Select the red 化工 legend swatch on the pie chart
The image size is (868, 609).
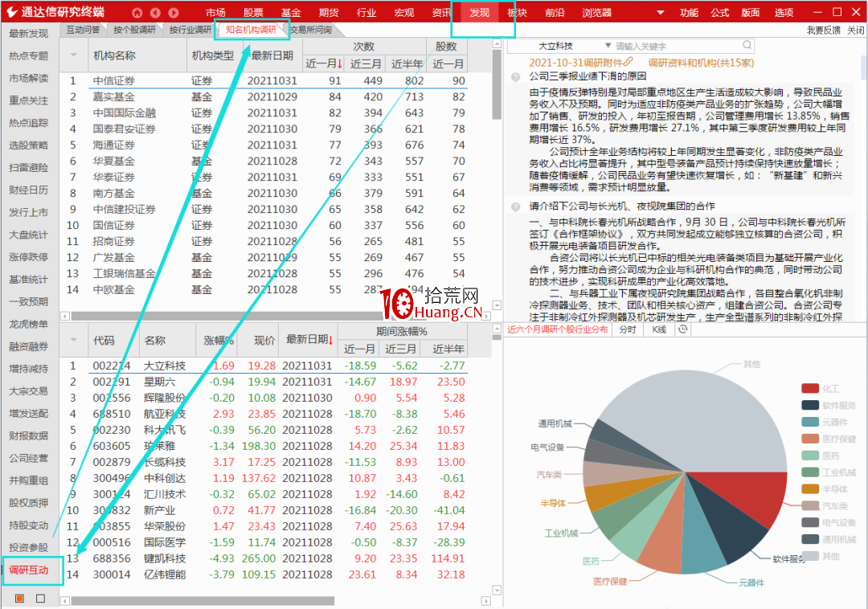pyautogui.click(x=809, y=387)
